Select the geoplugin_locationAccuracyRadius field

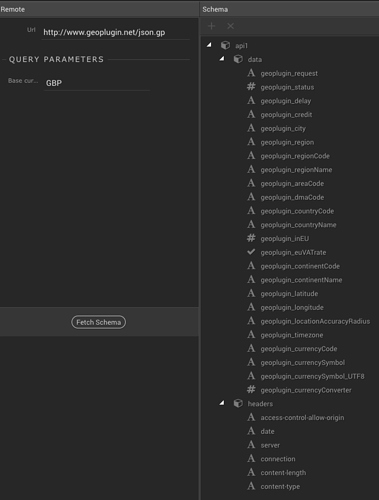(315, 321)
